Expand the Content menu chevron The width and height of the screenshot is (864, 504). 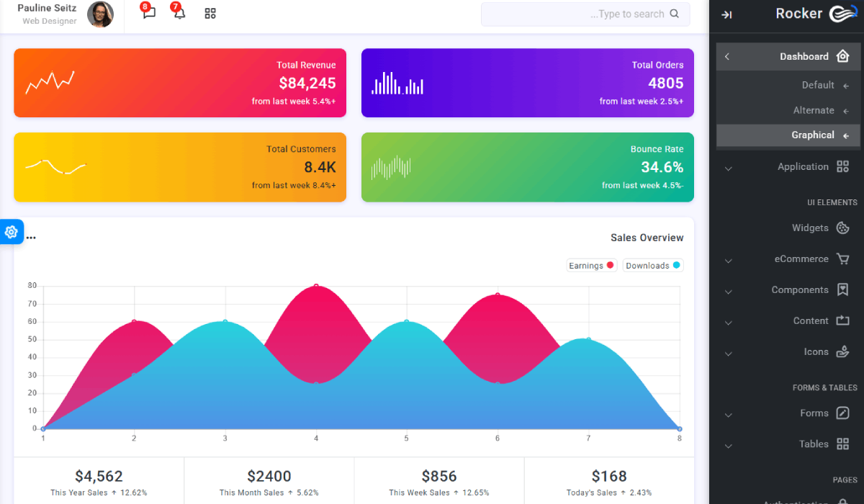click(x=728, y=322)
